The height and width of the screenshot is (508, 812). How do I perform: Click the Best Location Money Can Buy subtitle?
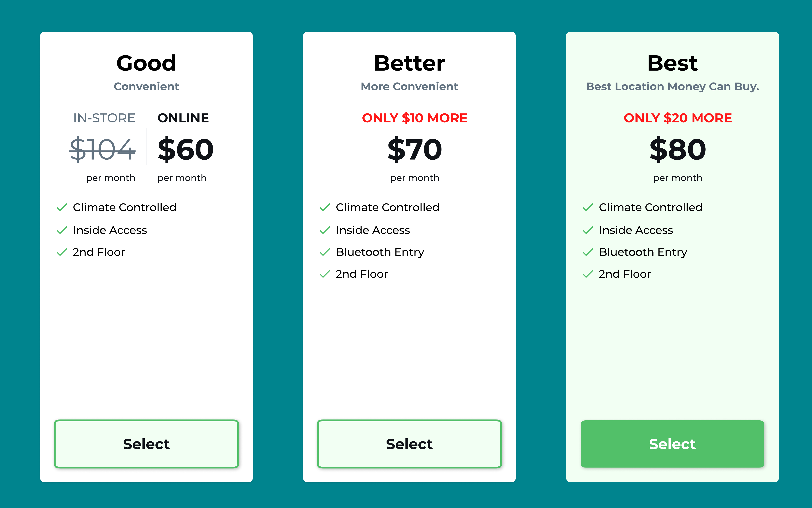(x=672, y=87)
